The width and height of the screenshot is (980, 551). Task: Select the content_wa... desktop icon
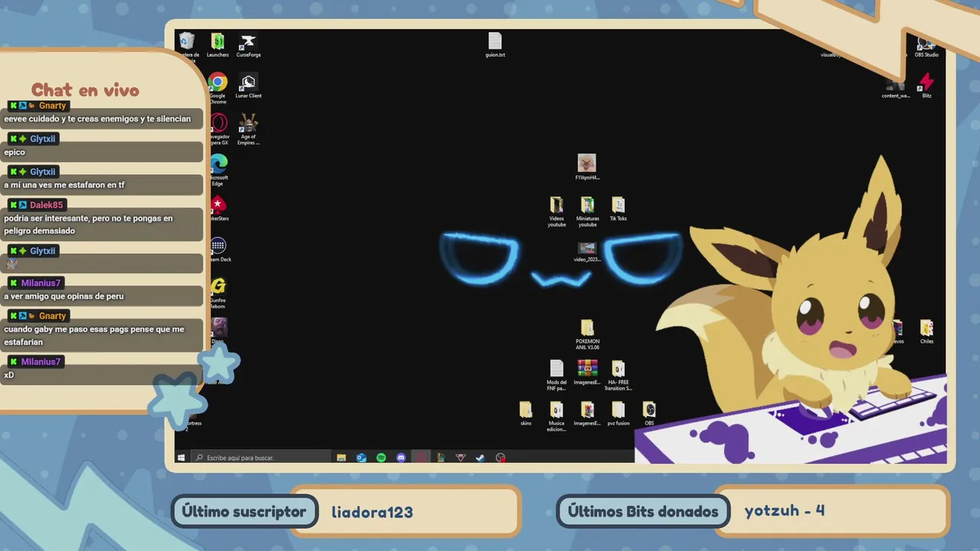coord(895,87)
